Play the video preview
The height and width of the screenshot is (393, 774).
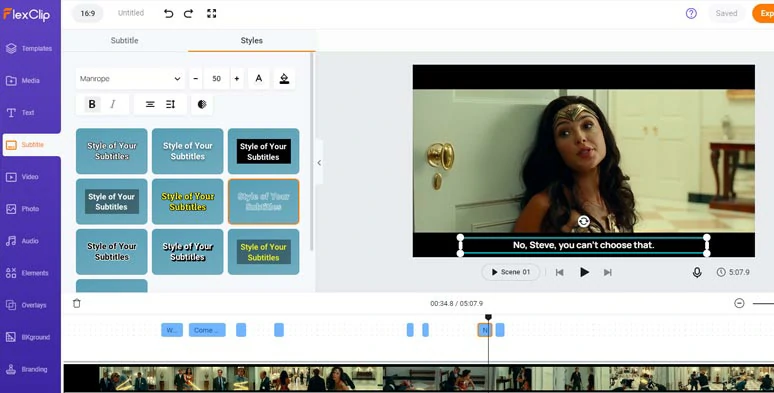(x=584, y=272)
